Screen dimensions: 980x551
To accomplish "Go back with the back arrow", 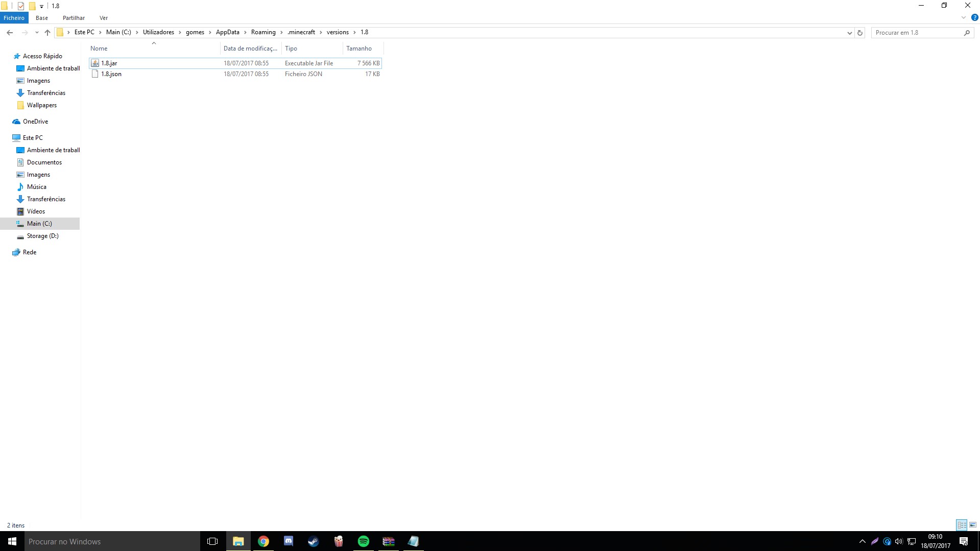I will (10, 32).
